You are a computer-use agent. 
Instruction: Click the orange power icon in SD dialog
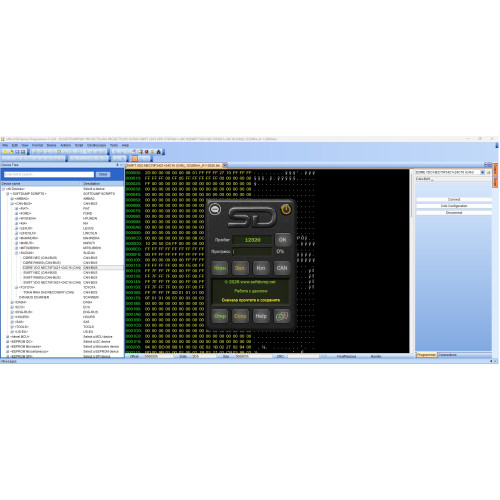[286, 210]
